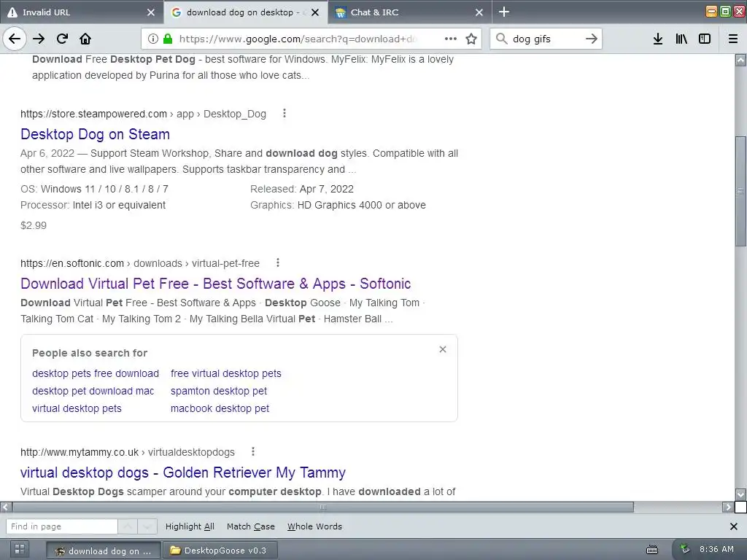Viewport: 747px width, 560px height.
Task: Close the download dog on desktop tab
Action: pyautogui.click(x=315, y=12)
